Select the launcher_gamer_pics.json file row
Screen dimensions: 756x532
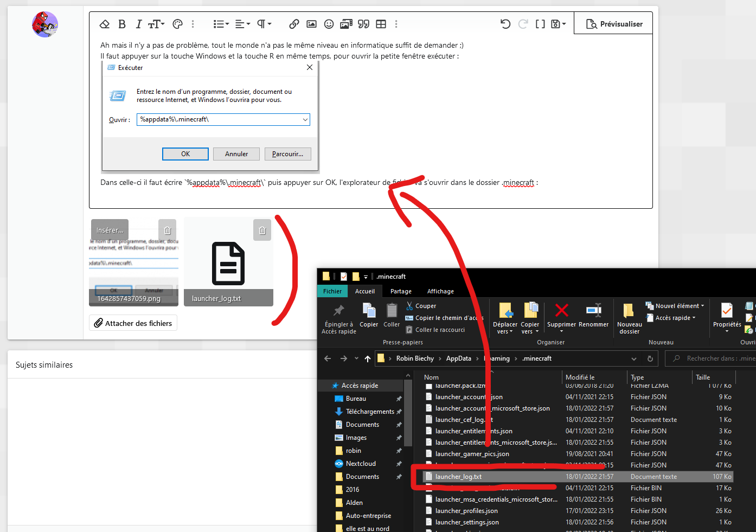coord(578,454)
